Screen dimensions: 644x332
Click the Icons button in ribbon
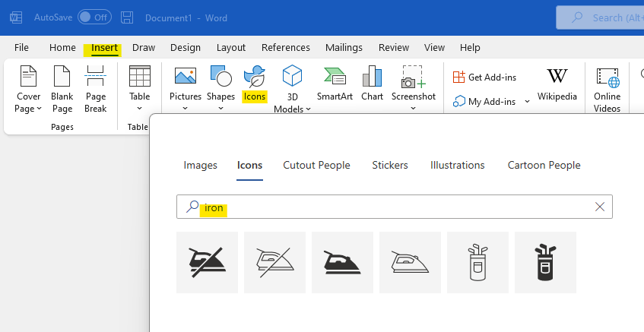(254, 84)
